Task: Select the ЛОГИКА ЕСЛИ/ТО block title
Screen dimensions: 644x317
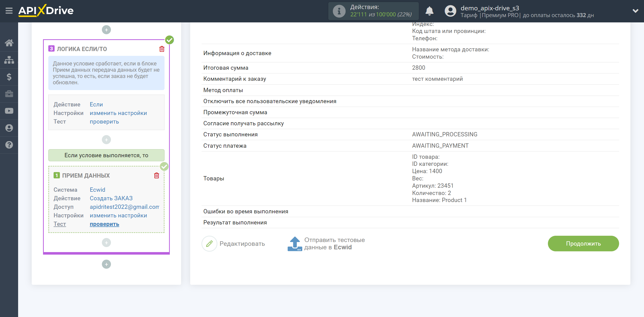Action: [x=82, y=49]
